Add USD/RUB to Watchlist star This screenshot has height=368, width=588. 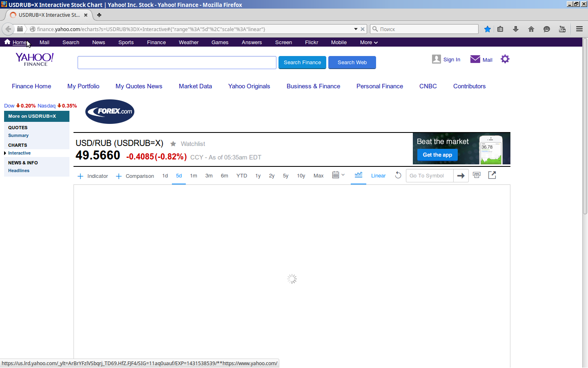coord(173,144)
